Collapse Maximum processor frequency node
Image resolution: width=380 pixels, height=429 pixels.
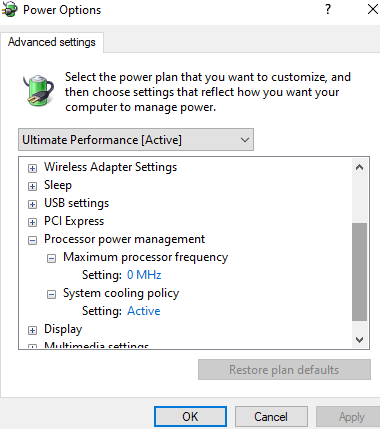pyautogui.click(x=51, y=258)
